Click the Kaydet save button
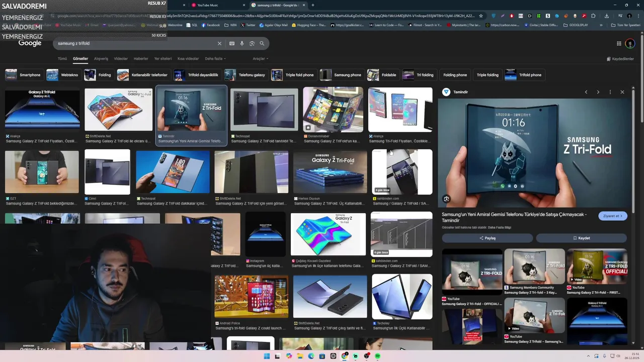644x362 pixels. (581, 238)
